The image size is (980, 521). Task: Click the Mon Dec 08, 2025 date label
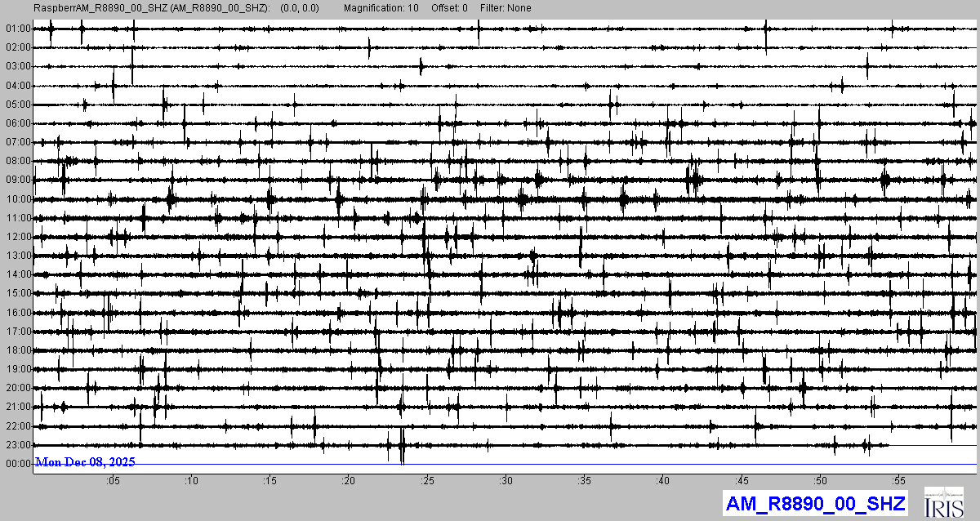(x=85, y=462)
